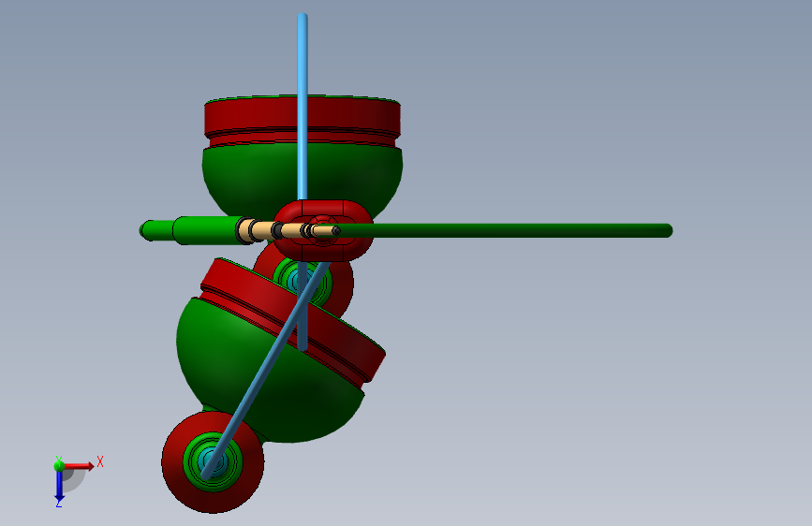Select the vertical light blue rod
This screenshot has width=812, height=526.
click(x=303, y=104)
